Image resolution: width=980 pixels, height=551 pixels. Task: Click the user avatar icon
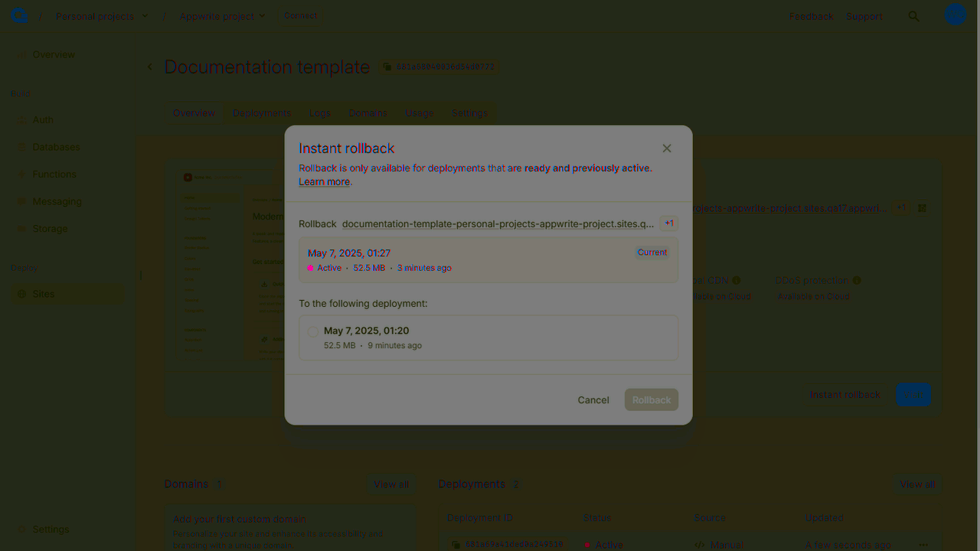coord(955,15)
